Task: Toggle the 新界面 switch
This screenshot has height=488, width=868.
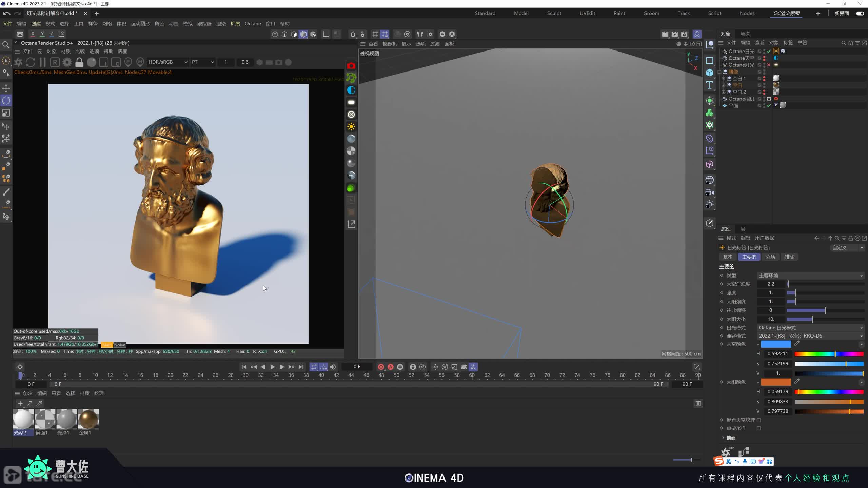Action: tap(860, 13)
